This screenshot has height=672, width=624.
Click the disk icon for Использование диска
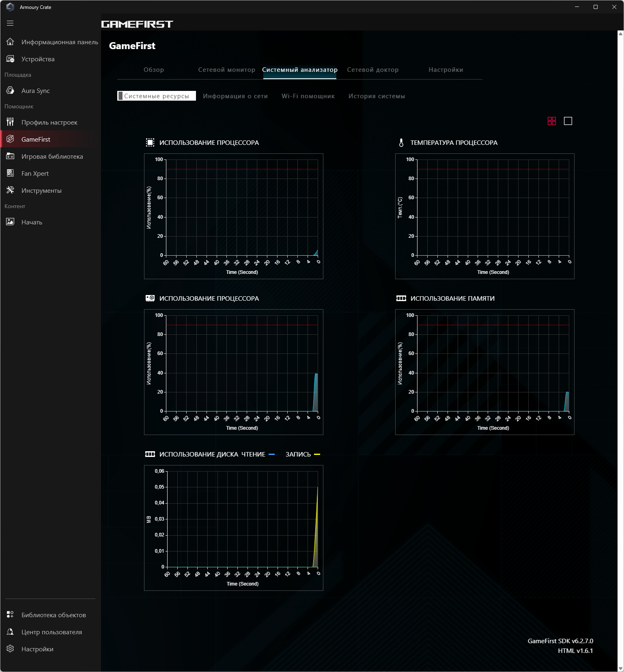150,454
